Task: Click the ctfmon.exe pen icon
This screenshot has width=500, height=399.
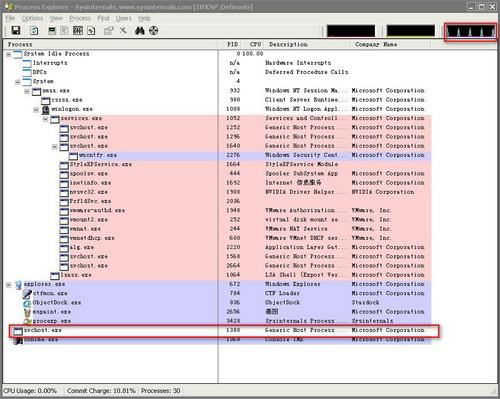Action: (27, 294)
